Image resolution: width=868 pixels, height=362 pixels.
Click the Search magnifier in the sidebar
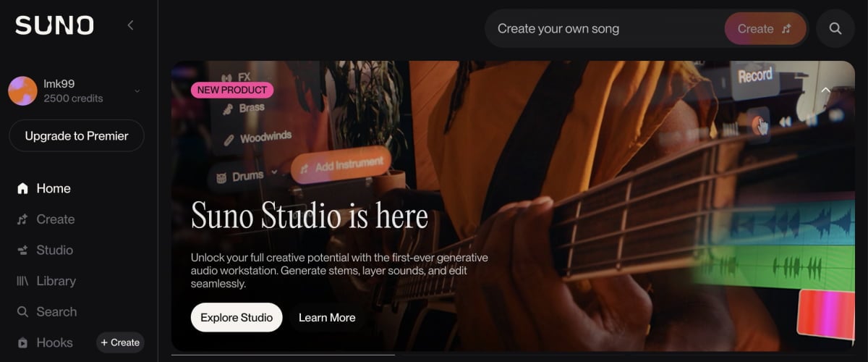pyautogui.click(x=22, y=312)
